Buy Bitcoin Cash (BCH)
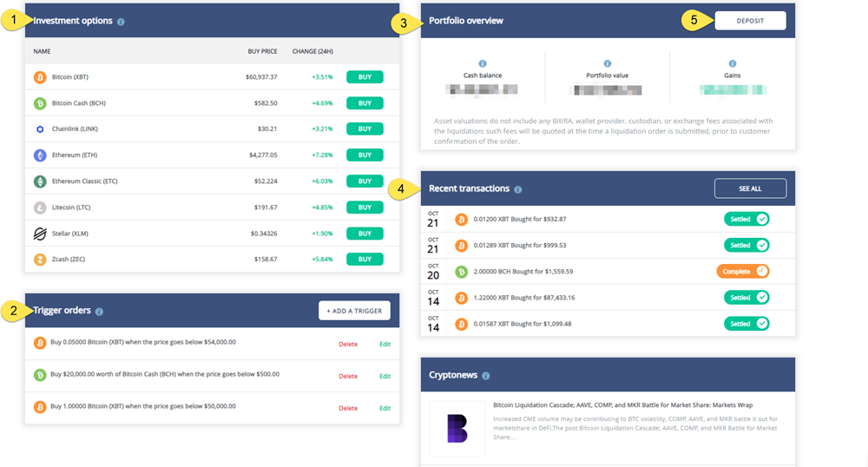Viewport: 868px width, 467px height. [x=365, y=103]
